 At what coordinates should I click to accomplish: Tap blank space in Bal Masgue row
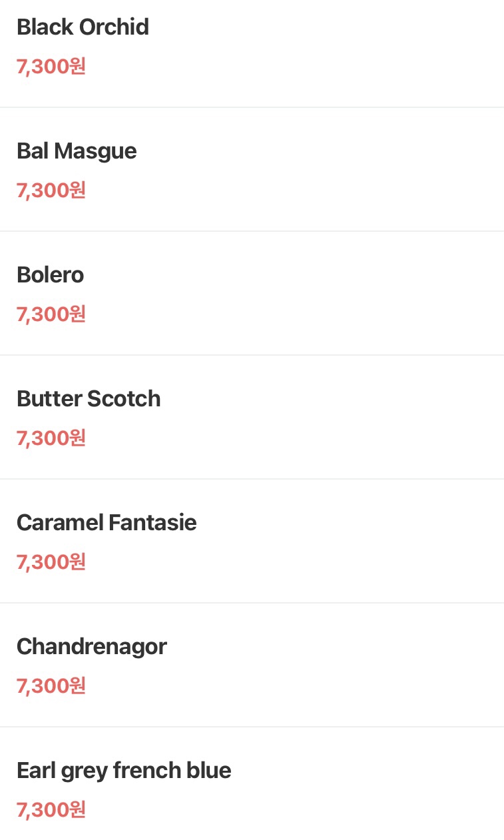(333, 170)
